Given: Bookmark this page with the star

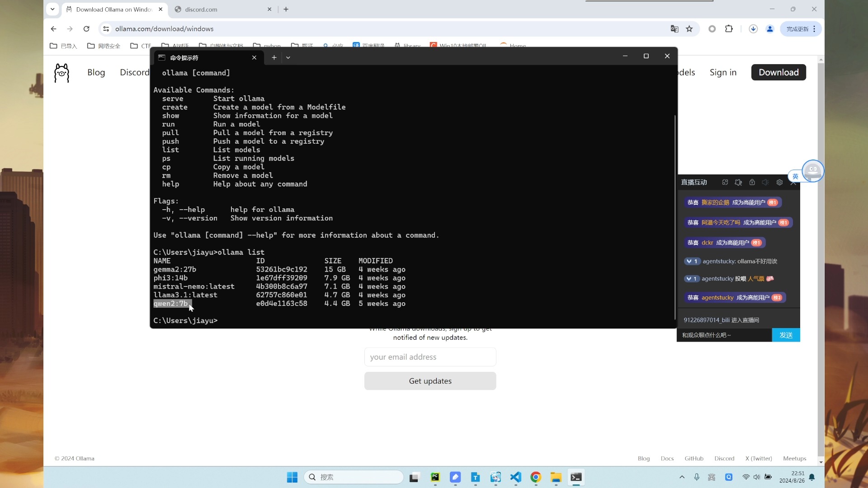Looking at the screenshot, I should pos(689,29).
